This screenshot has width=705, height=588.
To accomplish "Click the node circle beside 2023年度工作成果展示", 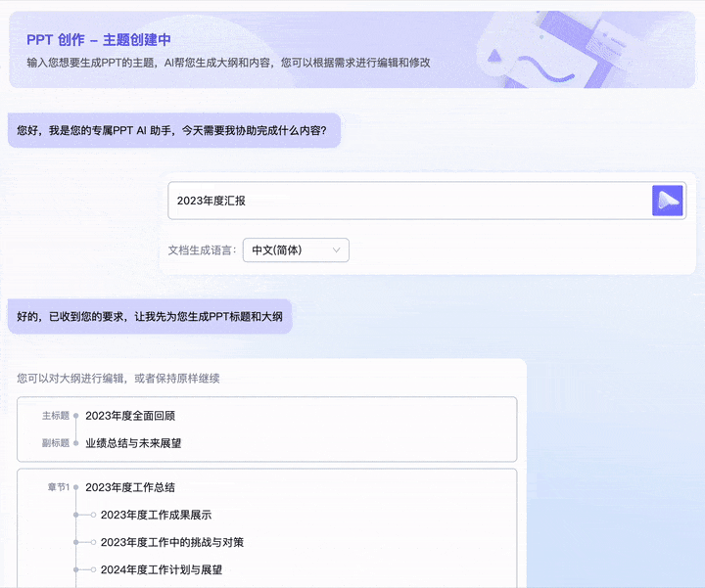I will pyautogui.click(x=93, y=515).
